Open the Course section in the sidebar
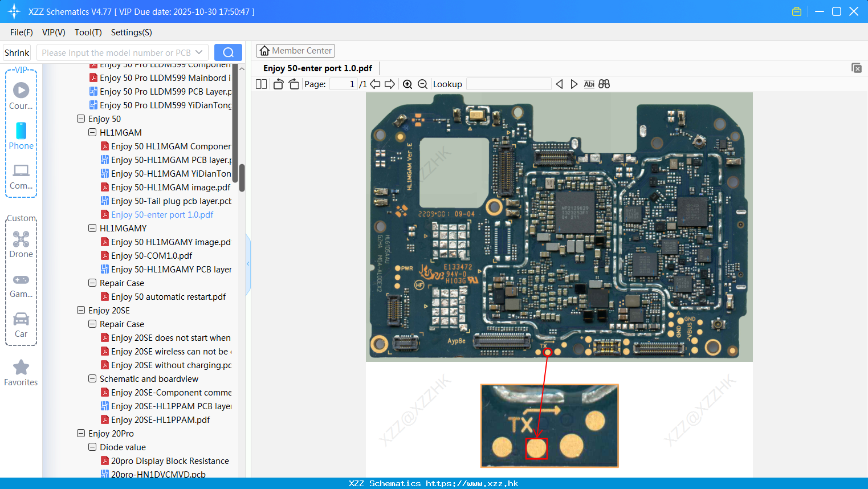Screen dimensions: 868x489 (x=21, y=96)
